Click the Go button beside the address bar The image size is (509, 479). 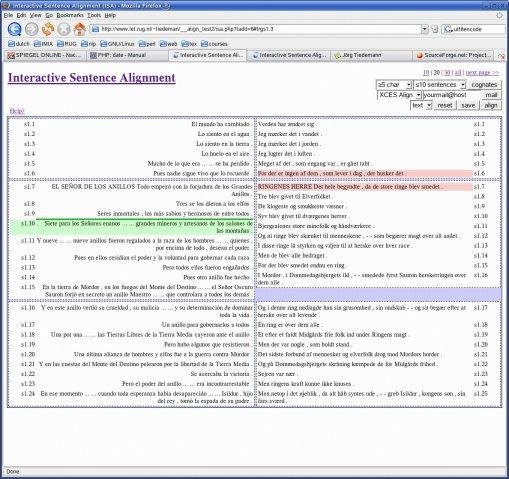(434, 29)
